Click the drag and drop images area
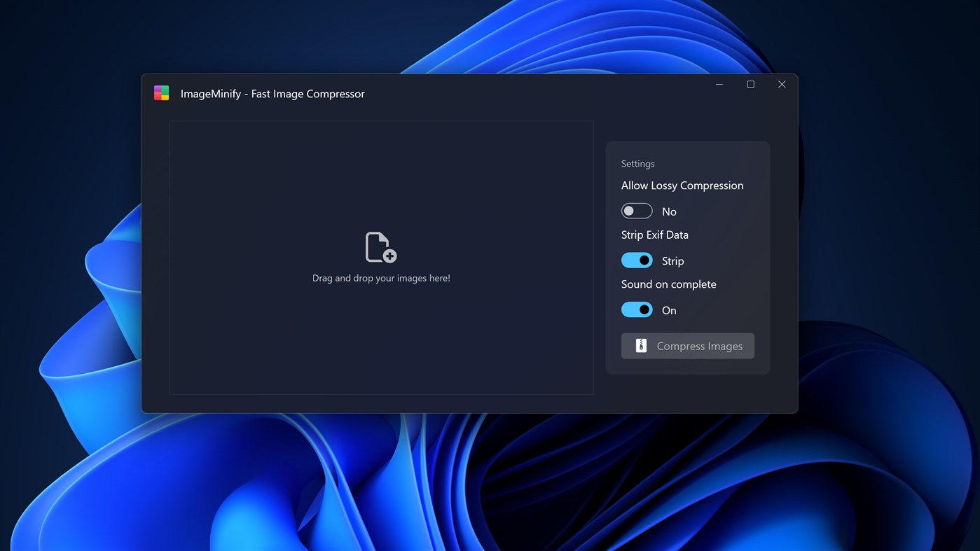The image size is (980, 551). coord(380,259)
